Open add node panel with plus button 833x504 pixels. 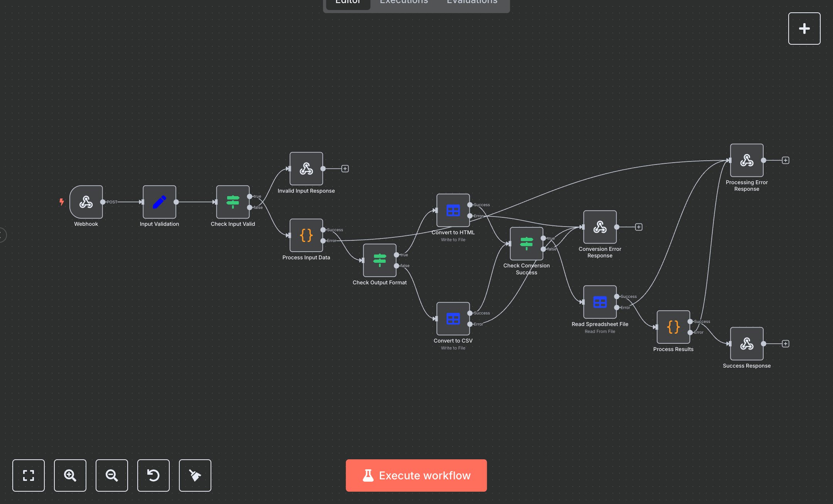[x=804, y=29]
